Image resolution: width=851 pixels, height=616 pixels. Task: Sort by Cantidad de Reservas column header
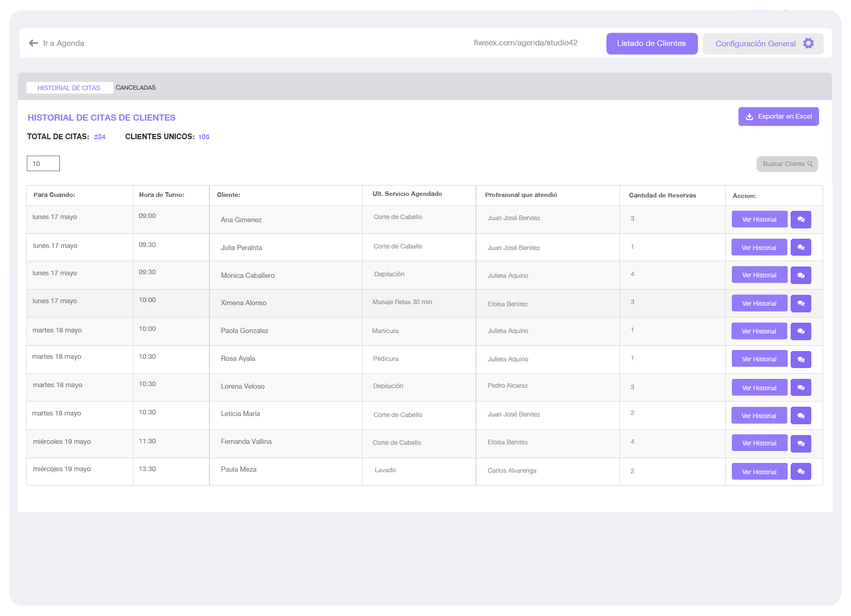point(662,195)
